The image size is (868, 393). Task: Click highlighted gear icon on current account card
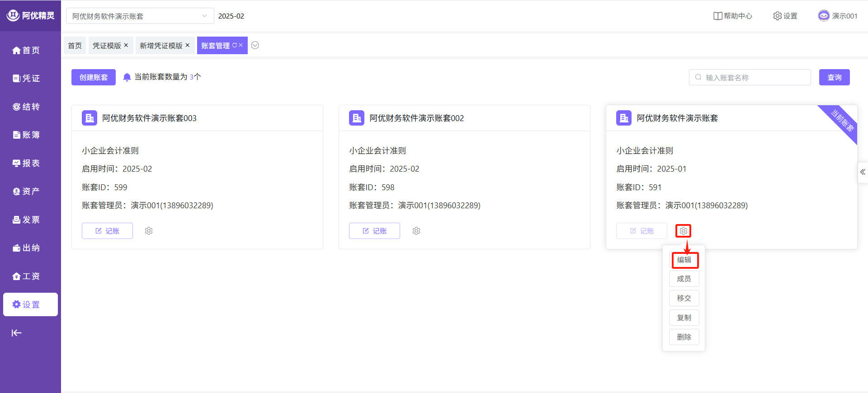[x=683, y=231]
